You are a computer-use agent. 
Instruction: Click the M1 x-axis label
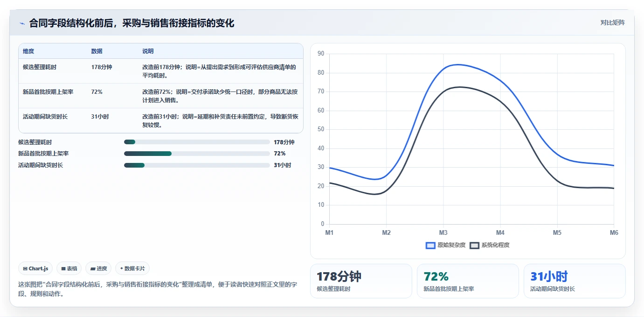point(329,232)
